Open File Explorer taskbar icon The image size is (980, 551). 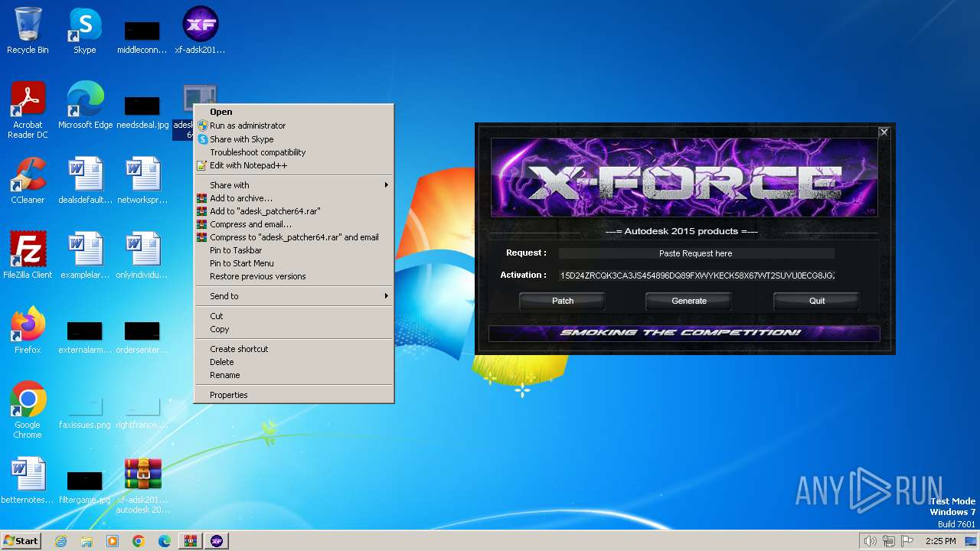click(x=87, y=541)
